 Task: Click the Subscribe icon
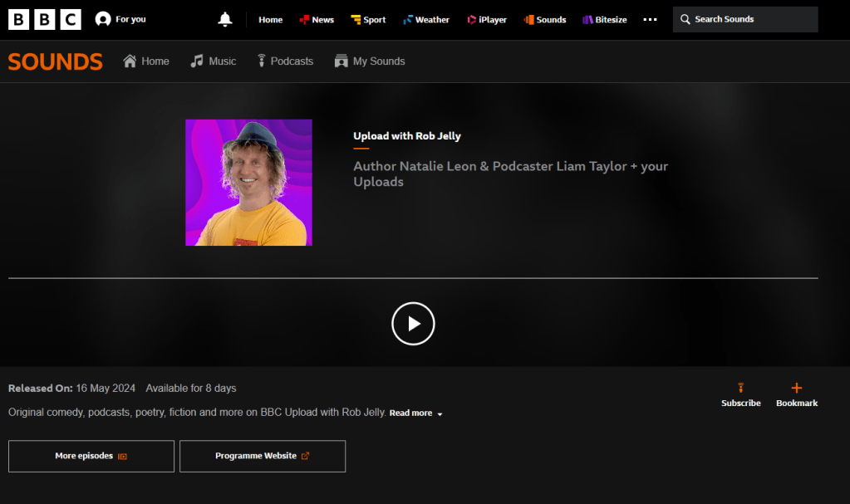click(740, 389)
